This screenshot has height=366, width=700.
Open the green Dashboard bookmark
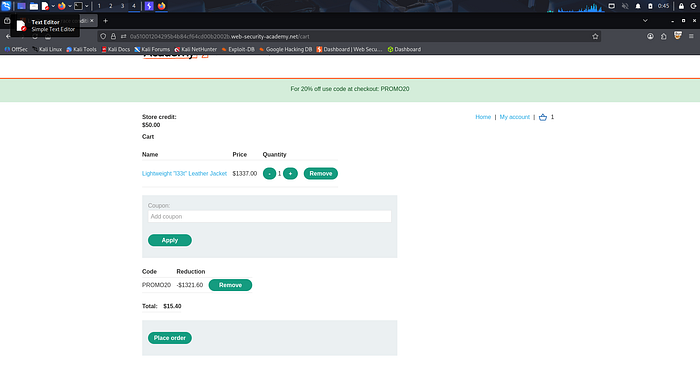404,50
